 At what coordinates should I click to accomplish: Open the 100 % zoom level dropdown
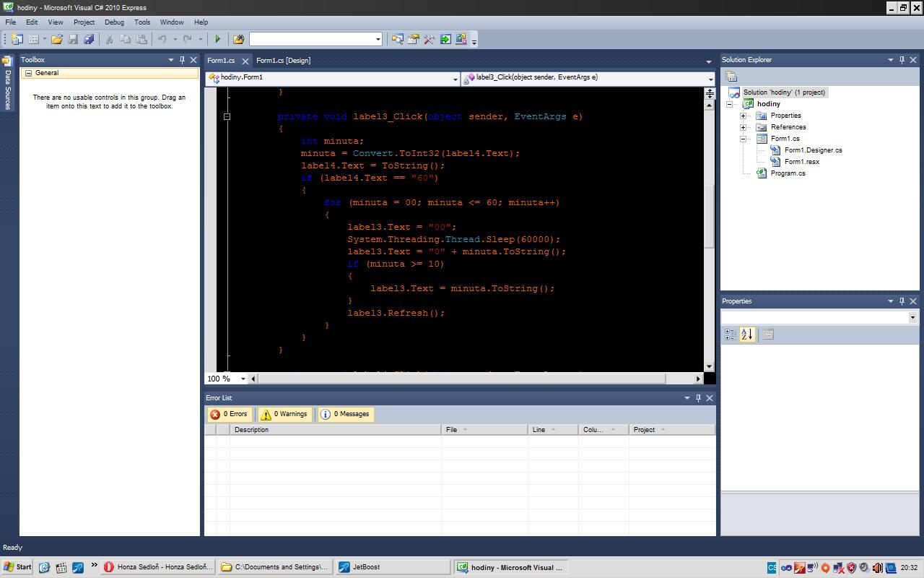point(243,379)
